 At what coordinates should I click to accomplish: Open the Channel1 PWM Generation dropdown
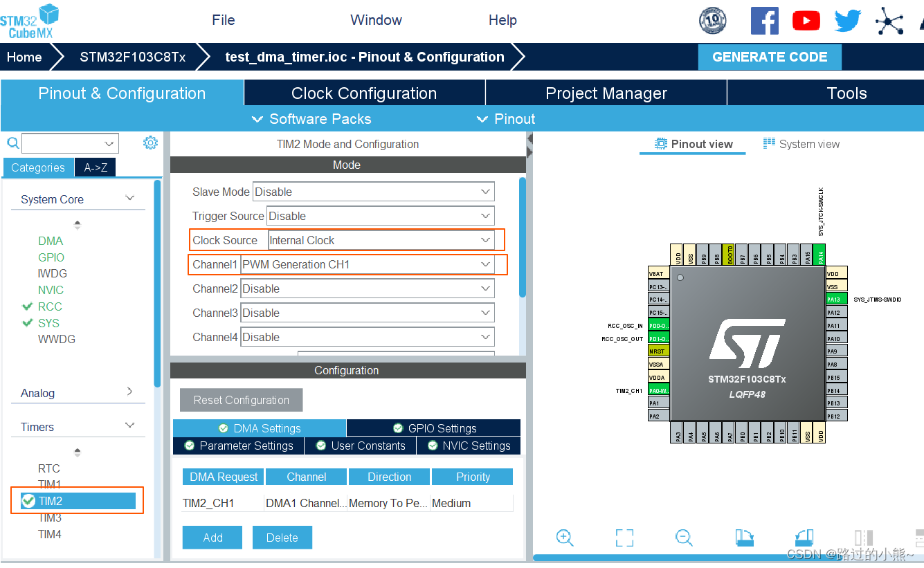click(x=368, y=264)
